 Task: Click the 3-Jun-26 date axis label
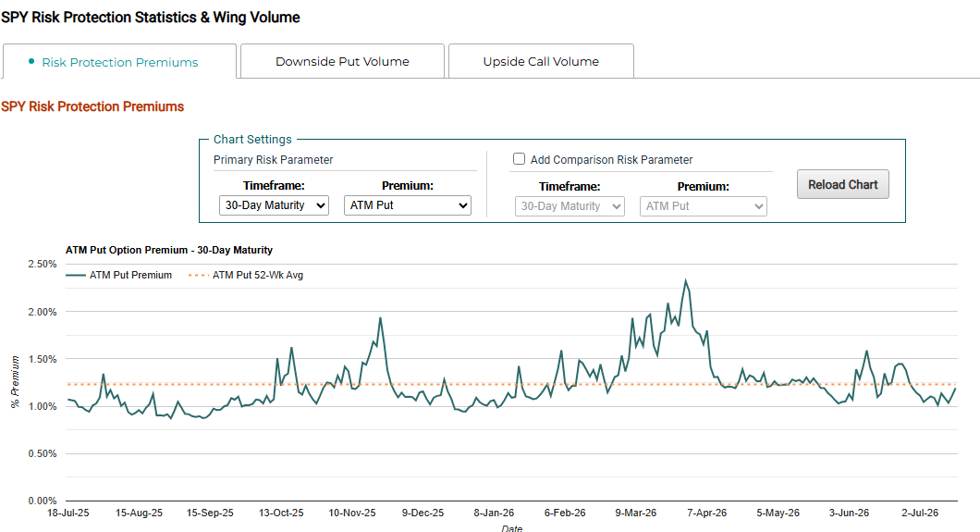pos(850,513)
